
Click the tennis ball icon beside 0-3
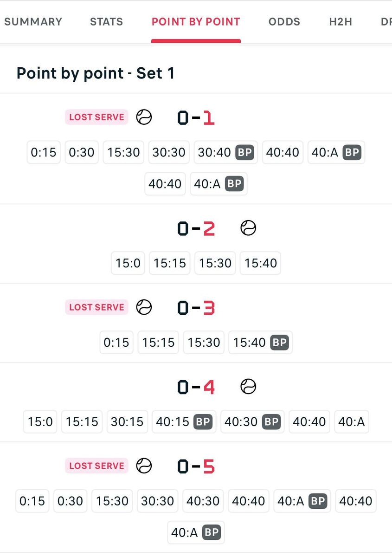144,307
